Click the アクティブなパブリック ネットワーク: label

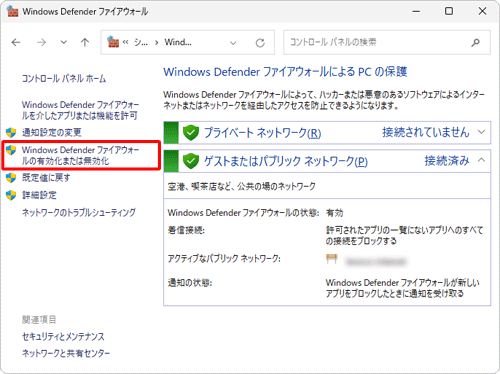(x=224, y=259)
